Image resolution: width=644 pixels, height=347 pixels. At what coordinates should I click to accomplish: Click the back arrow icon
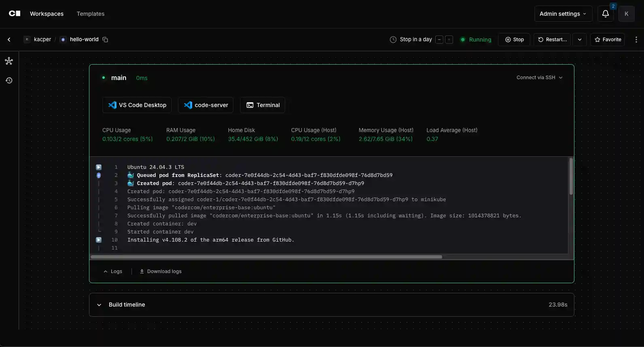click(9, 40)
